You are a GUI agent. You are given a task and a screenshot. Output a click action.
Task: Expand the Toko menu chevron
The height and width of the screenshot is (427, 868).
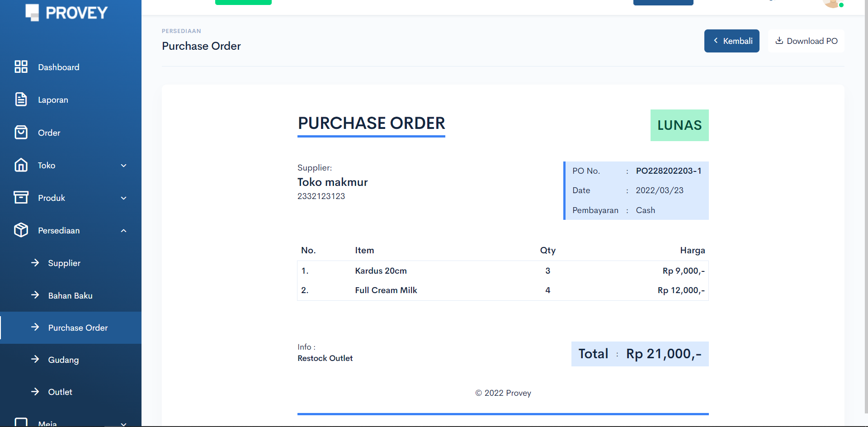click(x=123, y=166)
